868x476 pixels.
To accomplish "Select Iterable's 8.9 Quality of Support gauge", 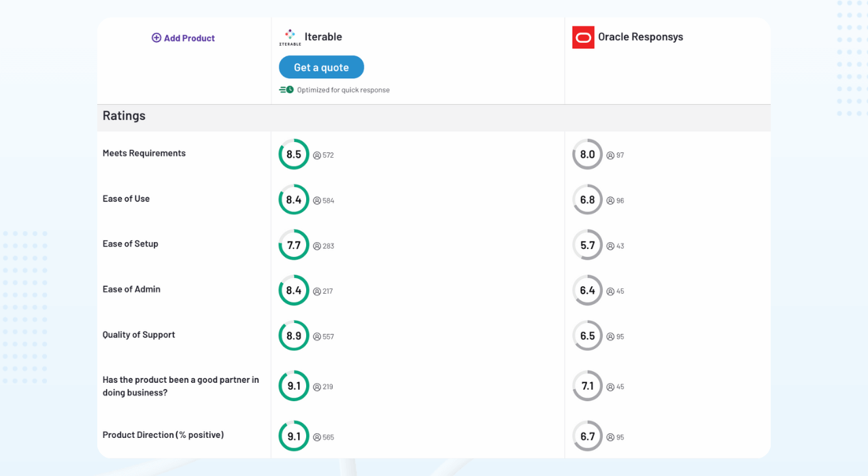I will point(294,336).
